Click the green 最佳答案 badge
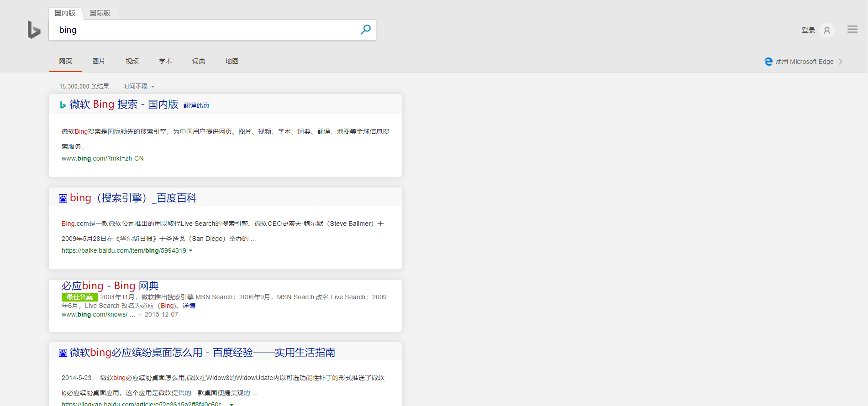This screenshot has height=406, width=868. [x=79, y=297]
